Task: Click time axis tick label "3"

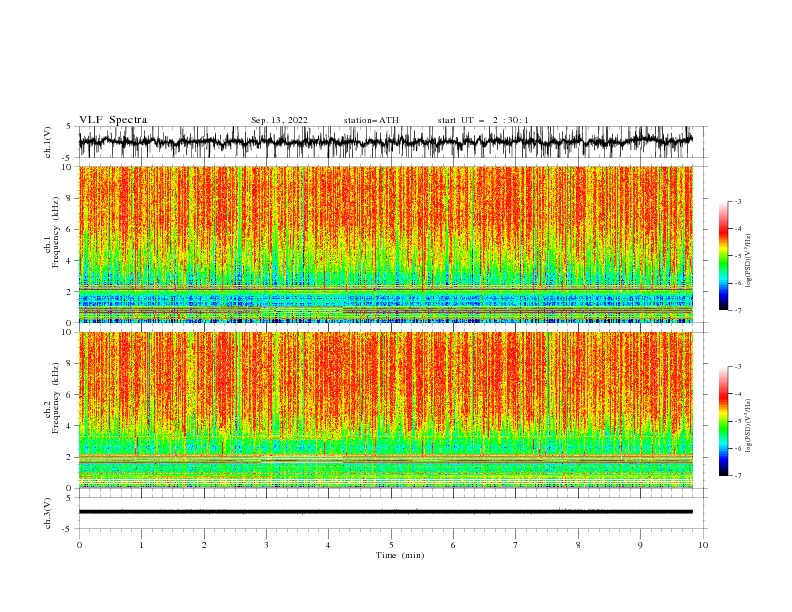Action: coord(266,545)
